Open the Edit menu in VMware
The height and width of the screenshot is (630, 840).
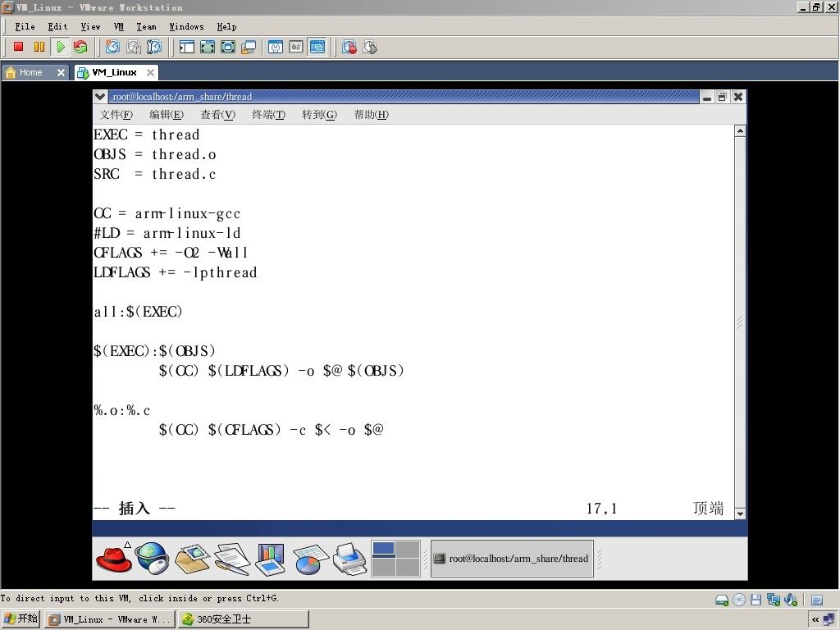pyautogui.click(x=57, y=26)
